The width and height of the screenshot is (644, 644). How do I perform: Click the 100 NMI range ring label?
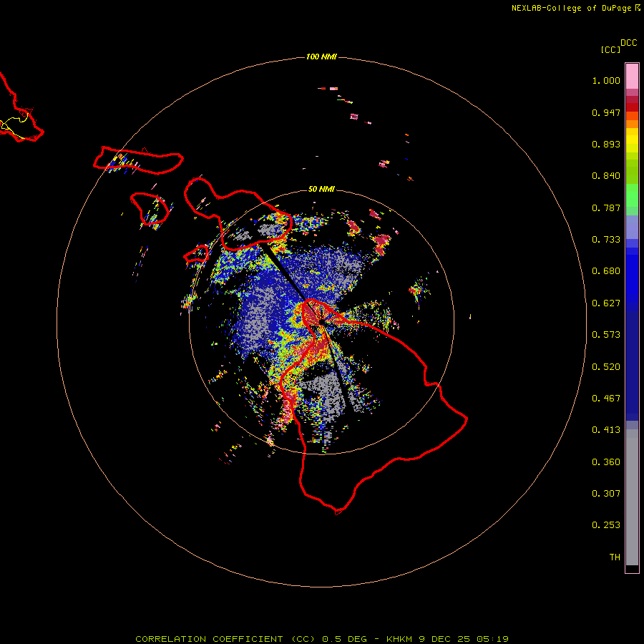coord(321,57)
